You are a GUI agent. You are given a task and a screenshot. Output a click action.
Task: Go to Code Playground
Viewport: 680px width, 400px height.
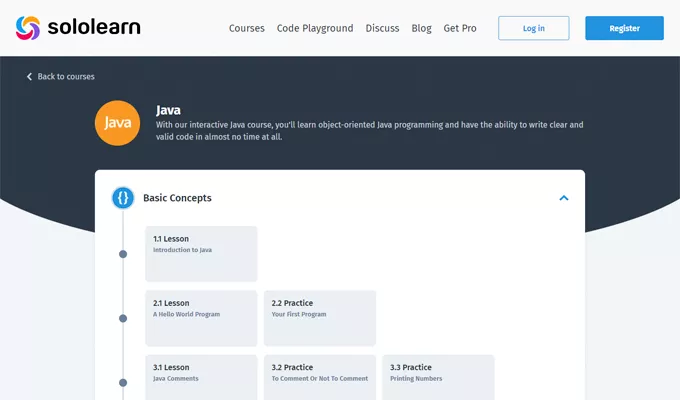pyautogui.click(x=315, y=28)
